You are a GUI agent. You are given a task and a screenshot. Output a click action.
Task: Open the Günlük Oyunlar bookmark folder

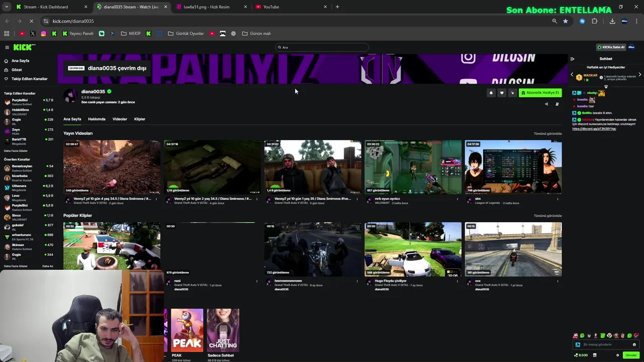point(186,34)
